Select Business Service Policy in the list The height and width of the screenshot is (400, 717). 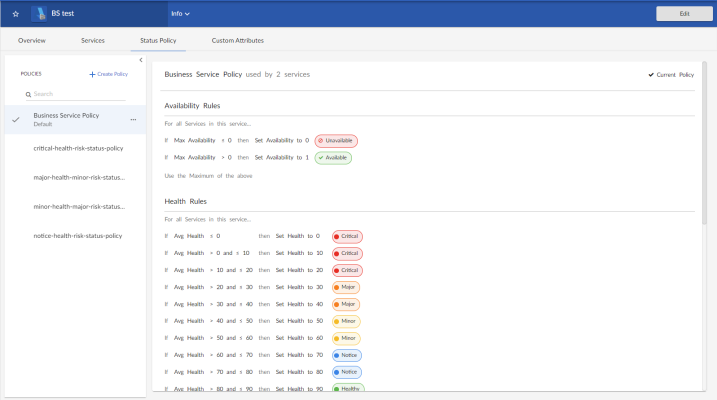pos(75,119)
